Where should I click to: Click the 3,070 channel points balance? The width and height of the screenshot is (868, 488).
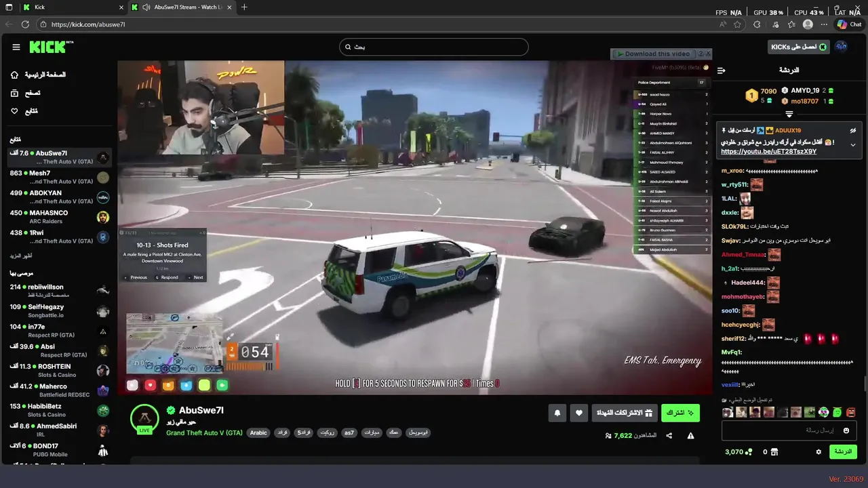(x=738, y=452)
